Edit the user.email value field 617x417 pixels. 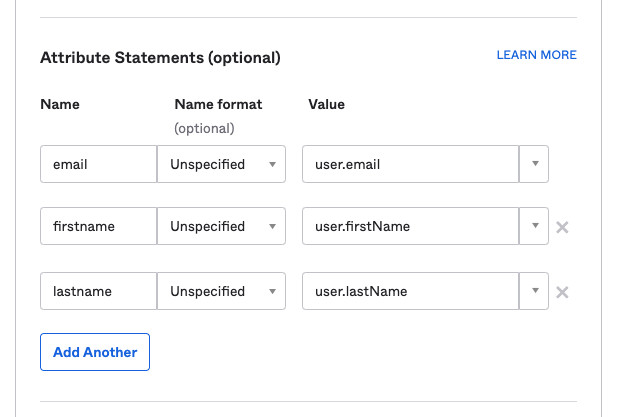point(410,164)
